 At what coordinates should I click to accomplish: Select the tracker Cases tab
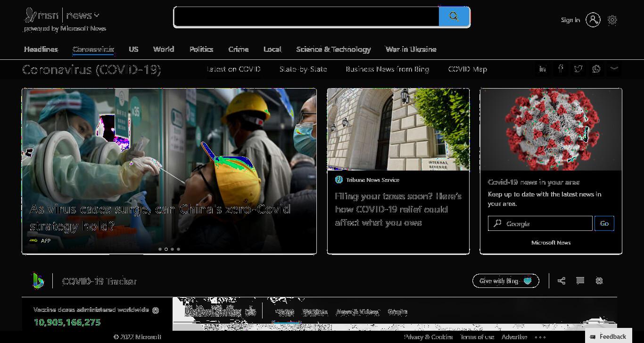pyautogui.click(x=285, y=312)
